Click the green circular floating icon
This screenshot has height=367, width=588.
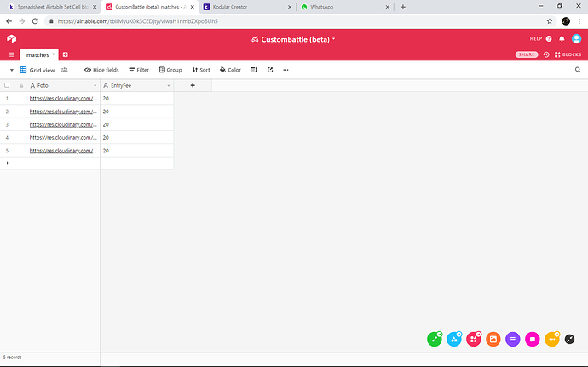coord(435,339)
